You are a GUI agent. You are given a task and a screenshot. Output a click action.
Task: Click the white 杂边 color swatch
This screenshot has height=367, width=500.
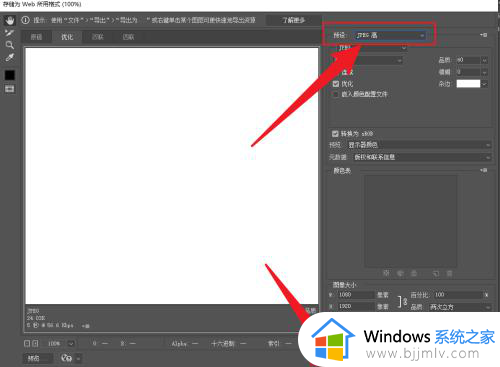(468, 84)
